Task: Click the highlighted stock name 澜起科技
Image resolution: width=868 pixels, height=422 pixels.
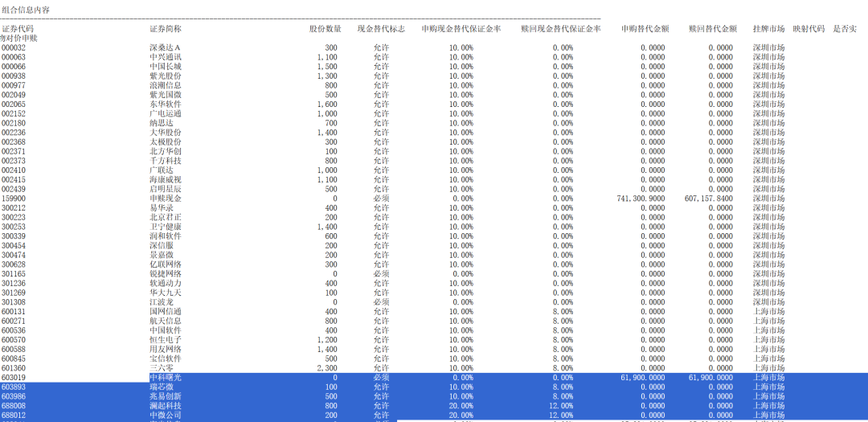Action: 166,405
